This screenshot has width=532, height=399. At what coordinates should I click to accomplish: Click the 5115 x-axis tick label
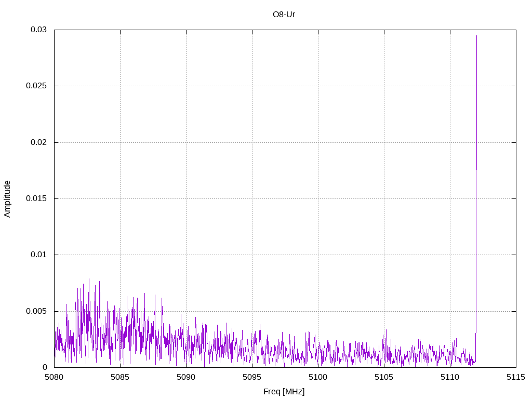click(516, 377)
